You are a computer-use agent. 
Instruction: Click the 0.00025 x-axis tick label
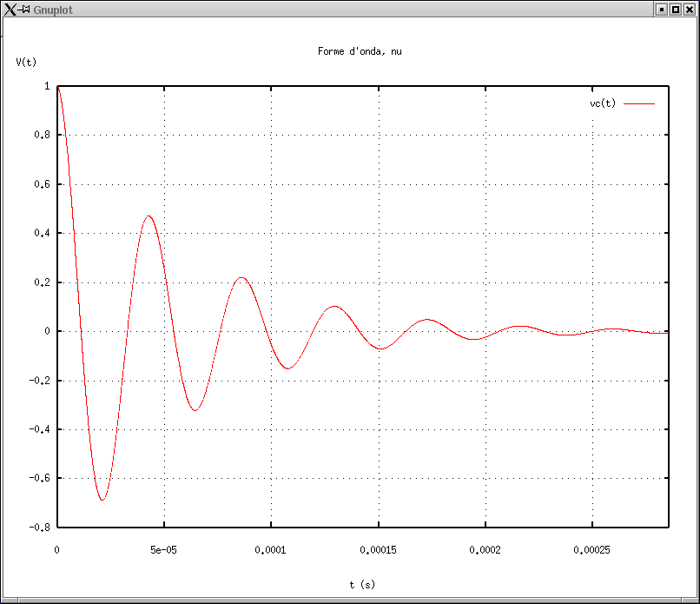[592, 549]
